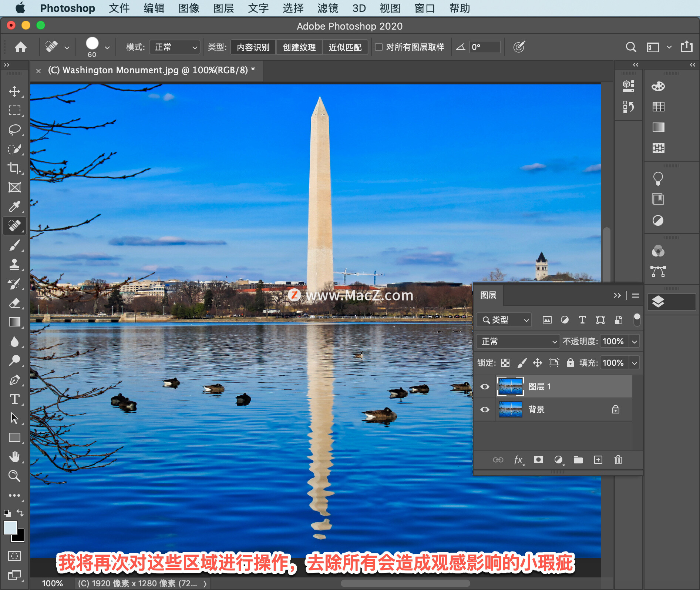
Task: Select the Quick Selection tool
Action: coord(14,149)
